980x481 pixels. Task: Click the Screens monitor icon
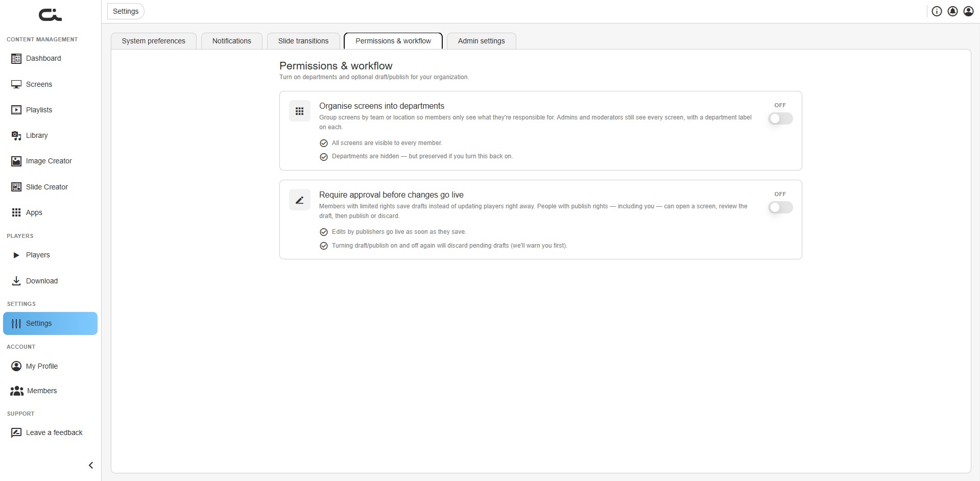tap(16, 84)
